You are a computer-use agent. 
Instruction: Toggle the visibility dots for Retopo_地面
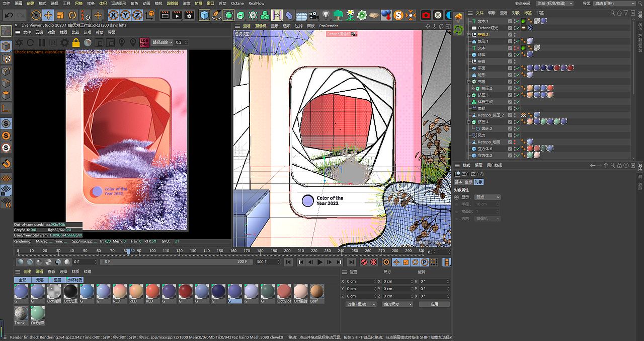[x=514, y=142]
